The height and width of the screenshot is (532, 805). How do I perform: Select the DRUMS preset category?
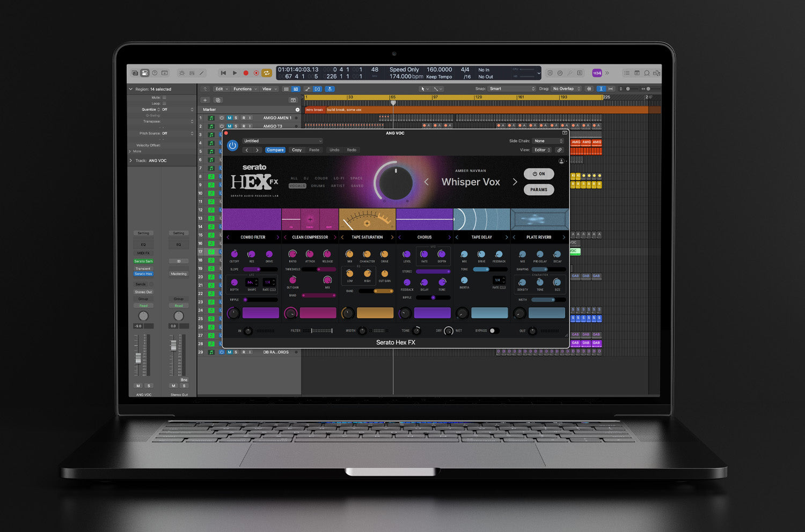click(x=318, y=186)
